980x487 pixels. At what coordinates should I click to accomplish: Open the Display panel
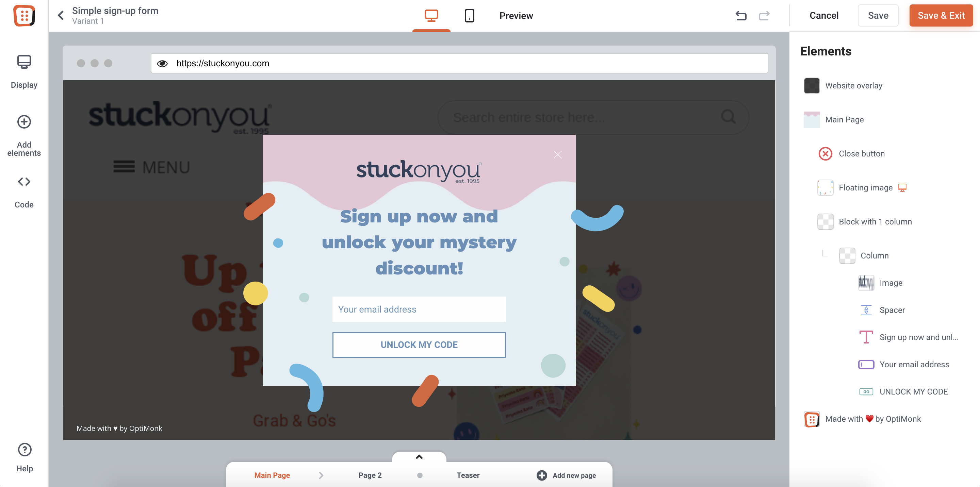click(24, 72)
